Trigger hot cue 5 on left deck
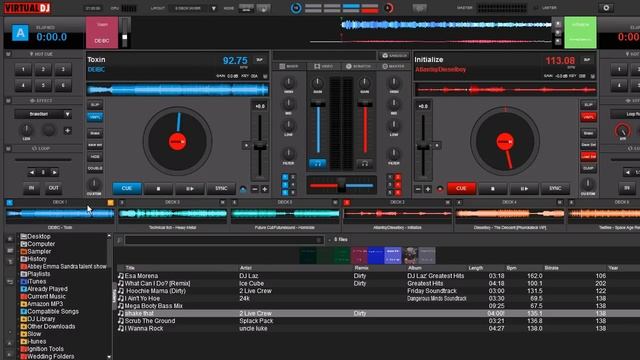 pyautogui.click(x=43, y=85)
